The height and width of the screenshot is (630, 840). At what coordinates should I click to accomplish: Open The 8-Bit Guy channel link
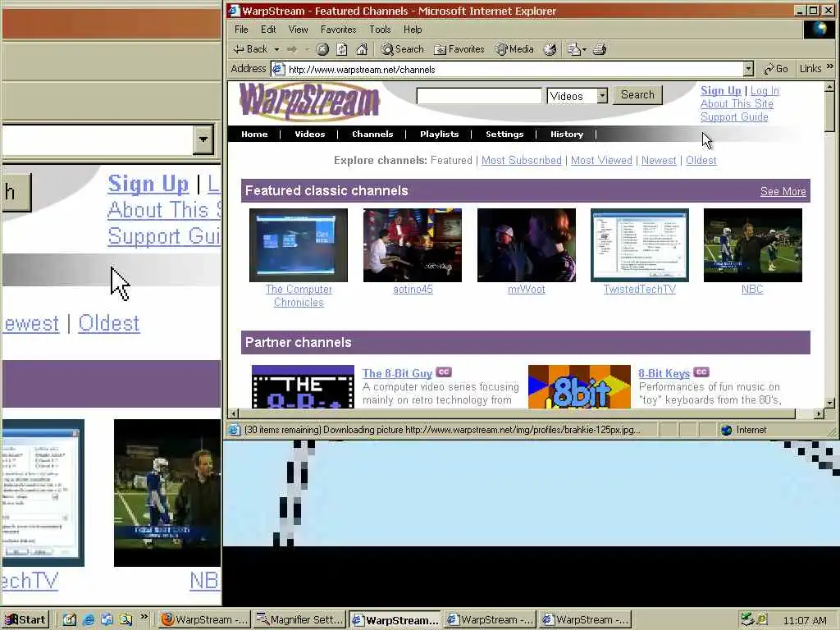coord(397,373)
